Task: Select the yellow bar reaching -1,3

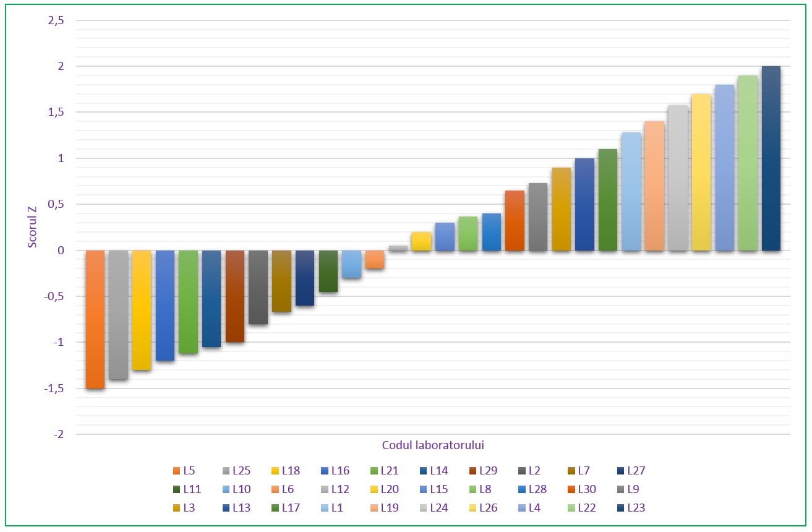Action: coord(142,311)
